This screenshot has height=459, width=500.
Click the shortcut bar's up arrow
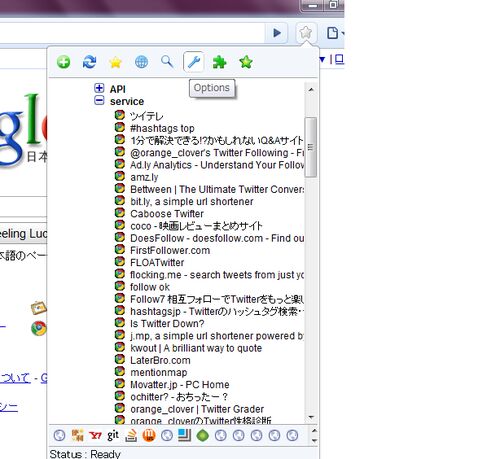tap(314, 430)
